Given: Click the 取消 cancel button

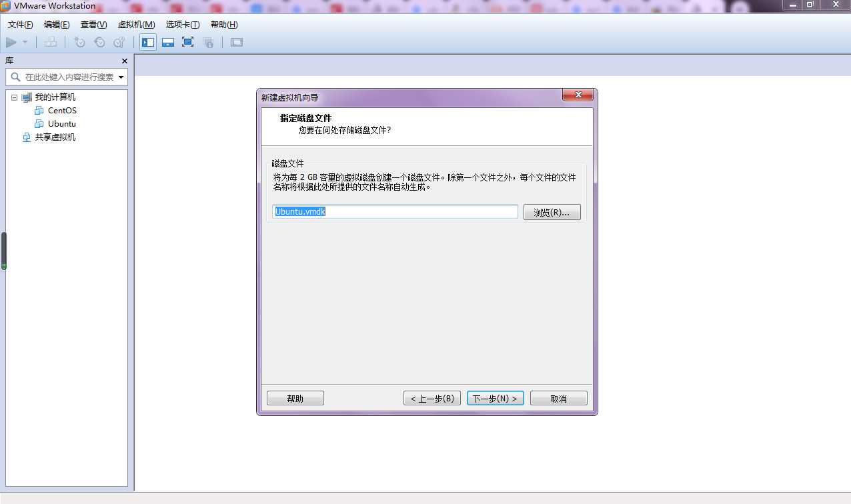Looking at the screenshot, I should [x=559, y=398].
